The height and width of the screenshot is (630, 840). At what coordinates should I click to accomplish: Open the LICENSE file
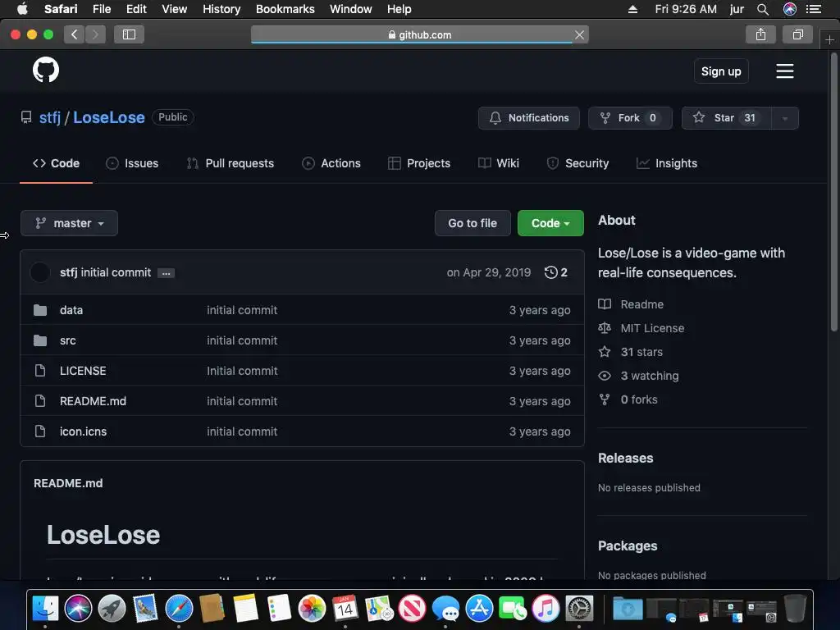tap(83, 371)
